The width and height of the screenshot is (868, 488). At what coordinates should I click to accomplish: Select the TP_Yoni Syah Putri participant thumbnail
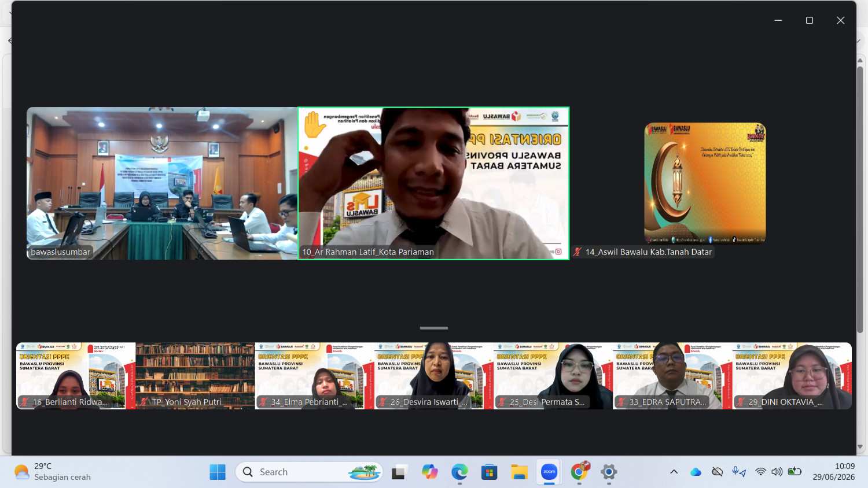(x=195, y=376)
